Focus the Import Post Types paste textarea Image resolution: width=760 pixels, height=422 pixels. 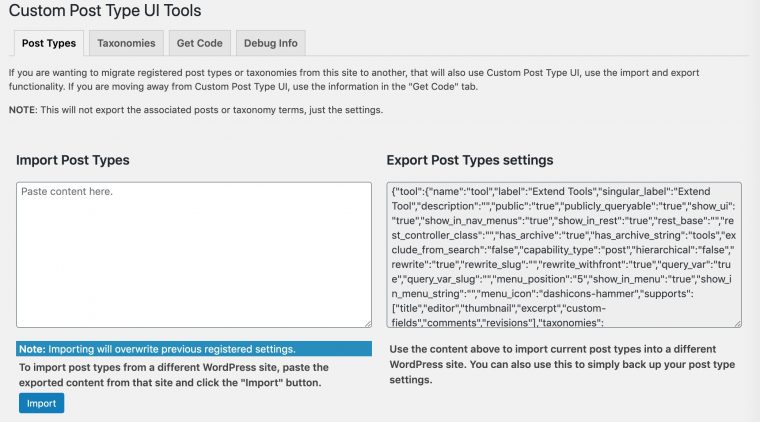click(194, 255)
